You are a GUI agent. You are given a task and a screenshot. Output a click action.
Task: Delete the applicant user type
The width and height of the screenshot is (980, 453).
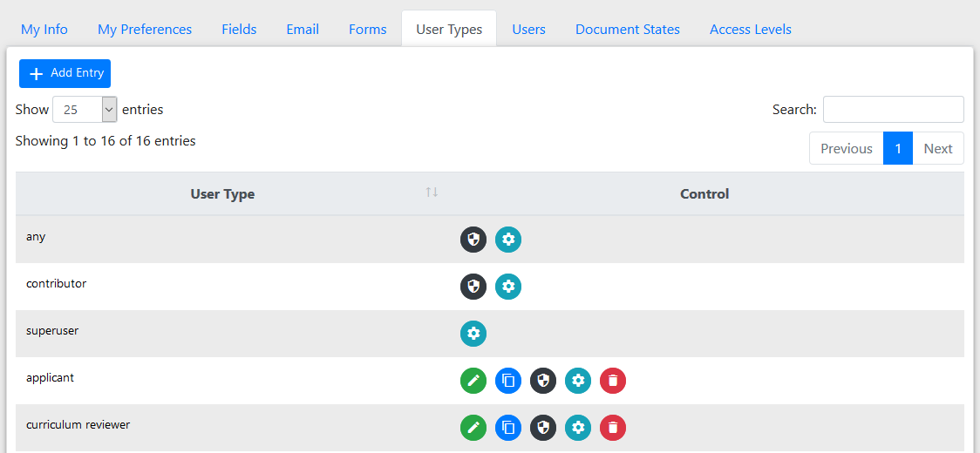613,381
